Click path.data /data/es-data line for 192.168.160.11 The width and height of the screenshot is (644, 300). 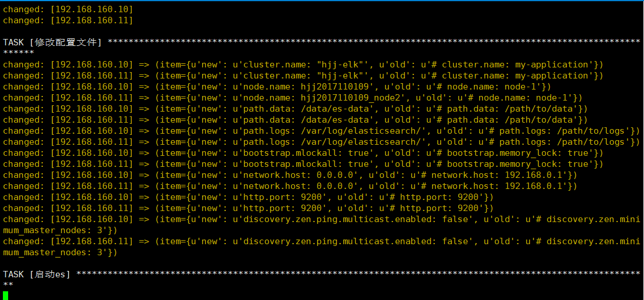pyautogui.click(x=296, y=120)
